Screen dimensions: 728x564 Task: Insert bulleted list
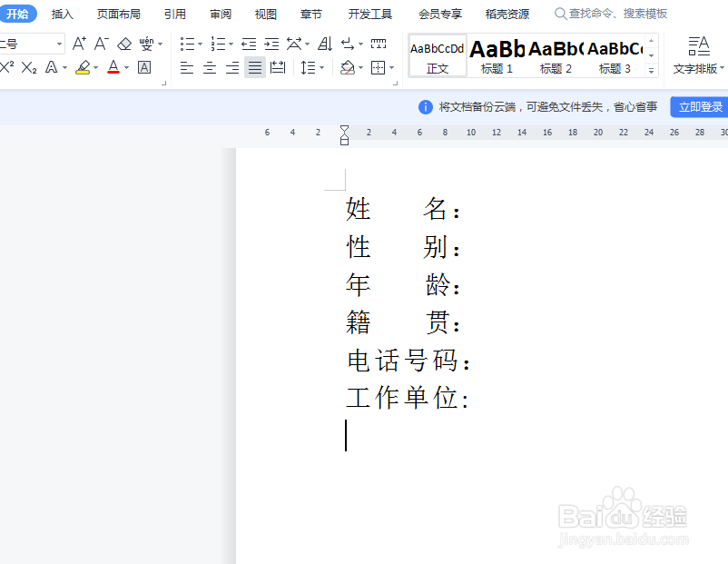pyautogui.click(x=187, y=45)
